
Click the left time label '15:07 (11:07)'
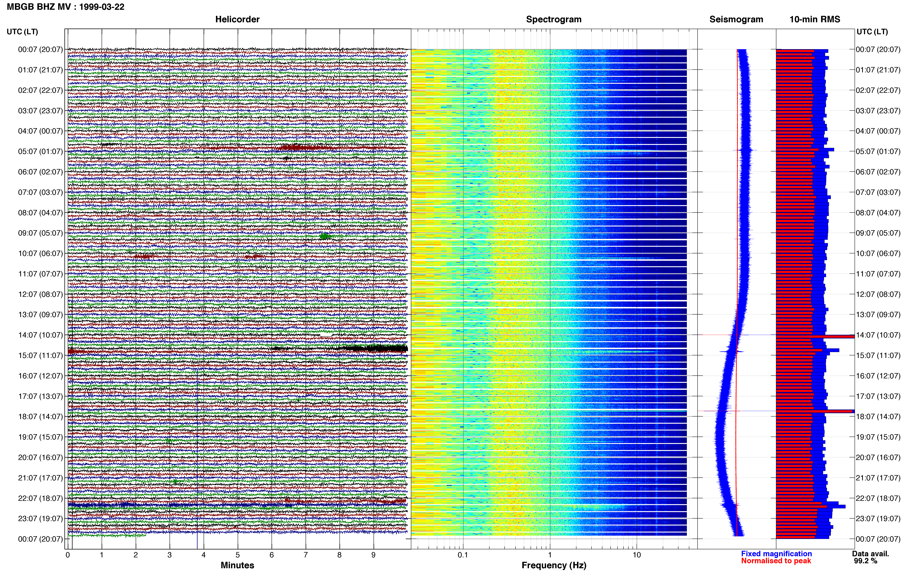click(x=41, y=356)
